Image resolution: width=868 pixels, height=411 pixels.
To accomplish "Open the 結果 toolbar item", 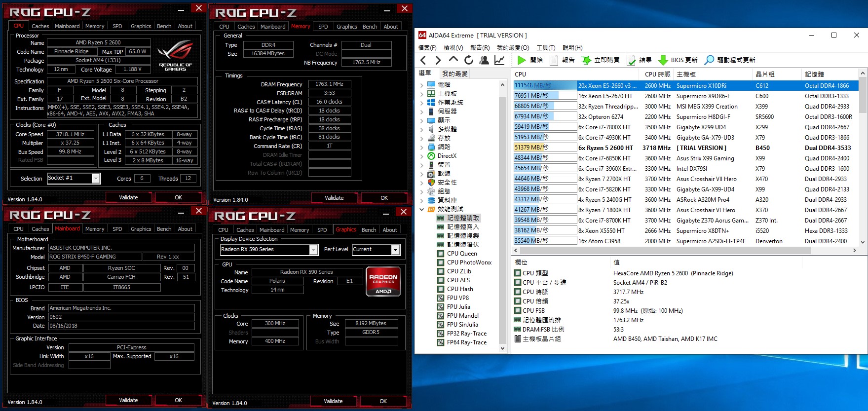I will click(639, 60).
